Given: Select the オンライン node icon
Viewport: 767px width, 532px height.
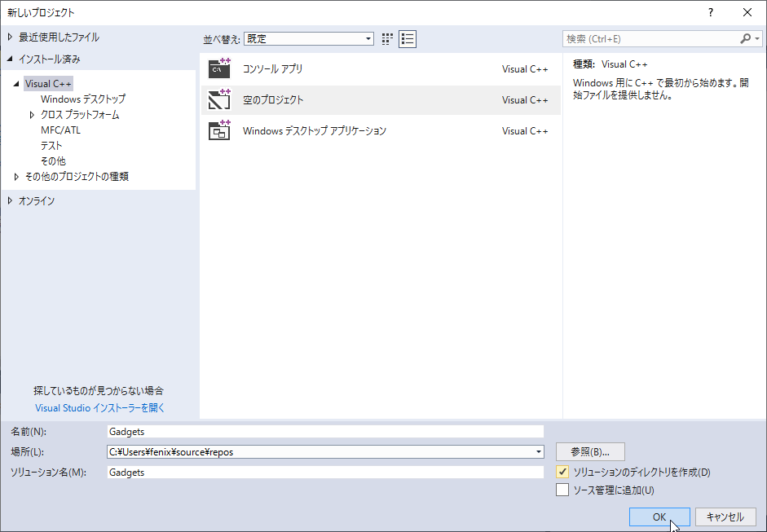Looking at the screenshot, I should point(8,200).
